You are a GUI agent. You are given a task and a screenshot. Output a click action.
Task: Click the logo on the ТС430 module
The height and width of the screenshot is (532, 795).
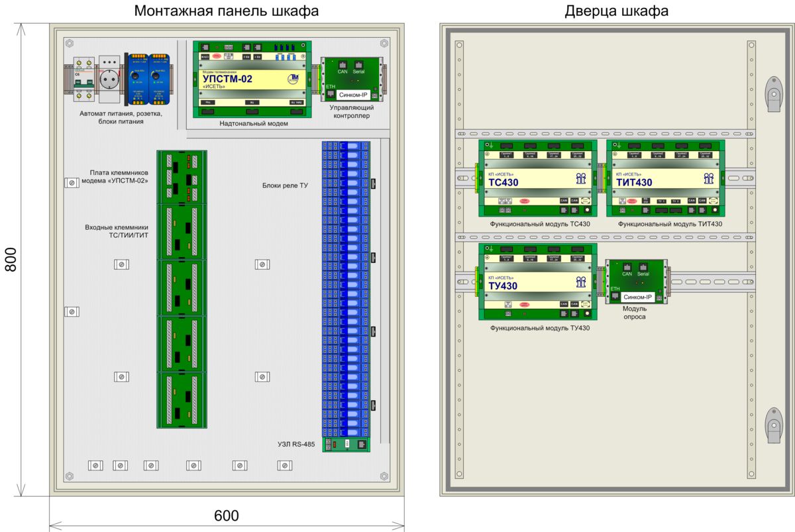pyautogui.click(x=580, y=178)
